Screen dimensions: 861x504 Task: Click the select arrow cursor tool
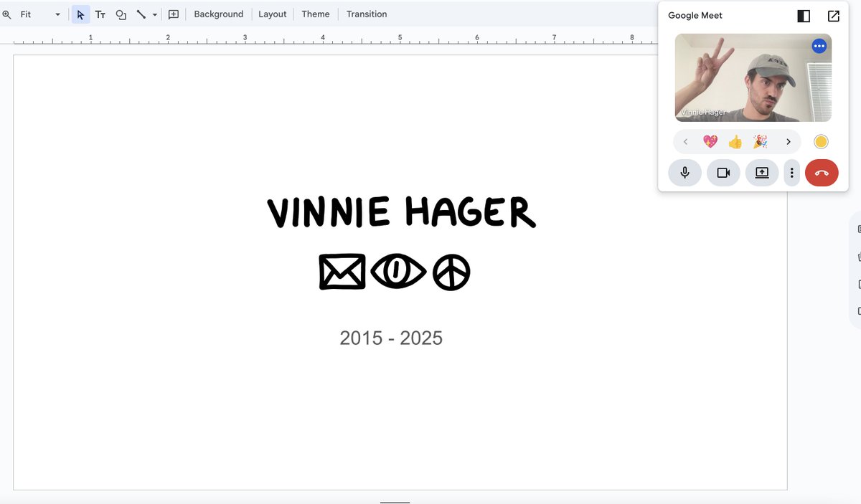(x=80, y=14)
